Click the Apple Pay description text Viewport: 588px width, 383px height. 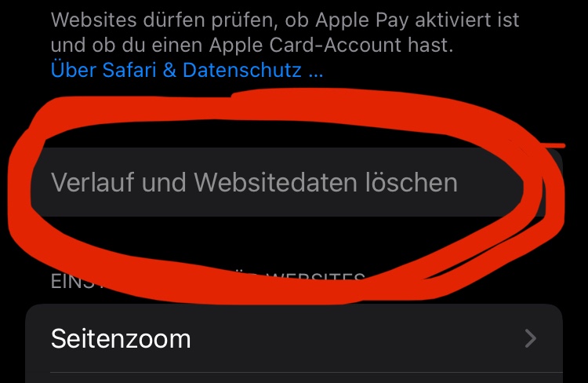[285, 32]
